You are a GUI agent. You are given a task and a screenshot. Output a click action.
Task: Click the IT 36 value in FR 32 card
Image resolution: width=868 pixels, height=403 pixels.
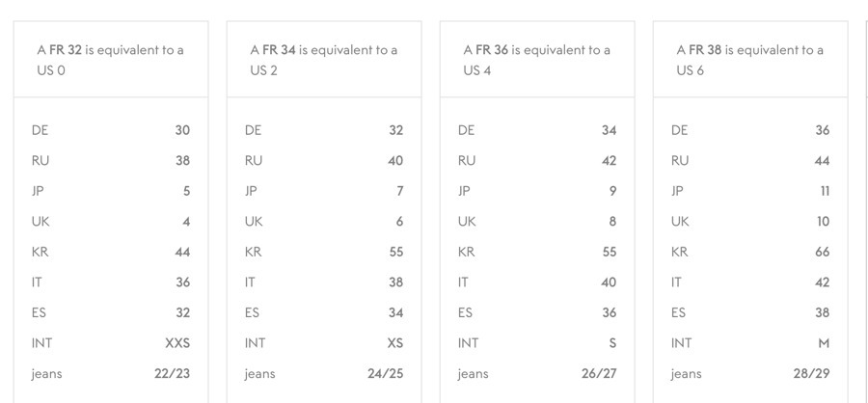click(x=182, y=282)
